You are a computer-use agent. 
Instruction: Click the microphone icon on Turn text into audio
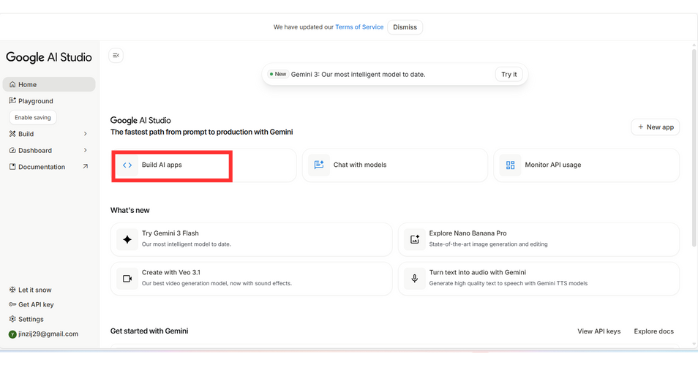coord(414,279)
